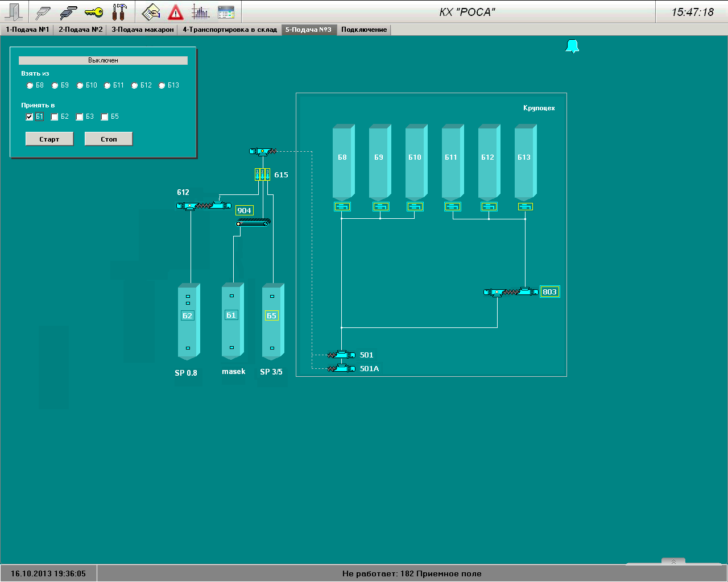Screen dimensions: 728x582
Task: Expand the bottom panel chevron handle
Action: (x=673, y=562)
